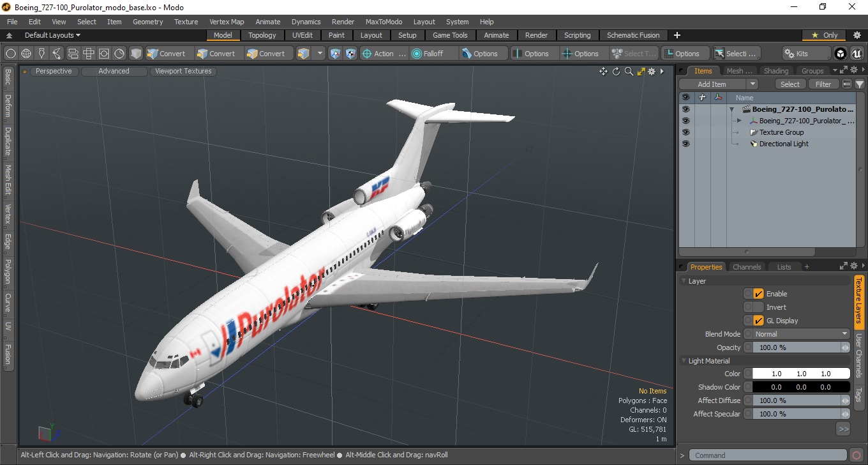868x465 pixels.
Task: Open viewport settings gear icon
Action: pyautogui.click(x=652, y=72)
